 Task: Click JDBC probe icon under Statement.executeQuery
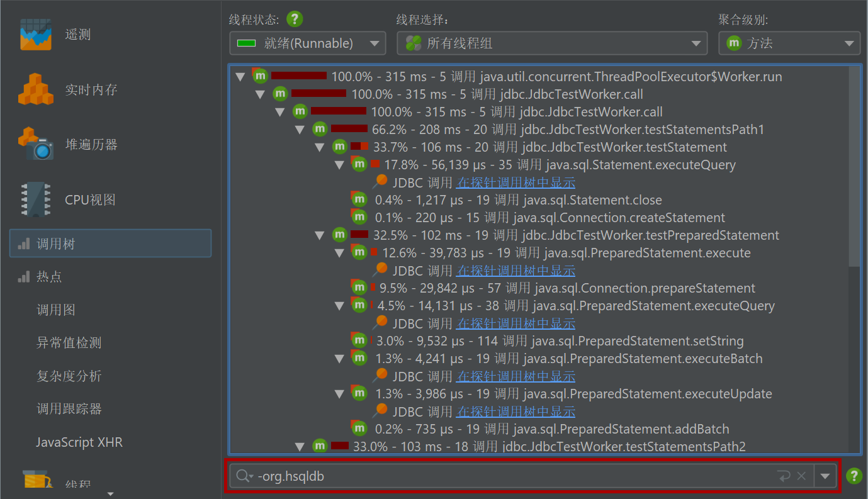coord(380,182)
